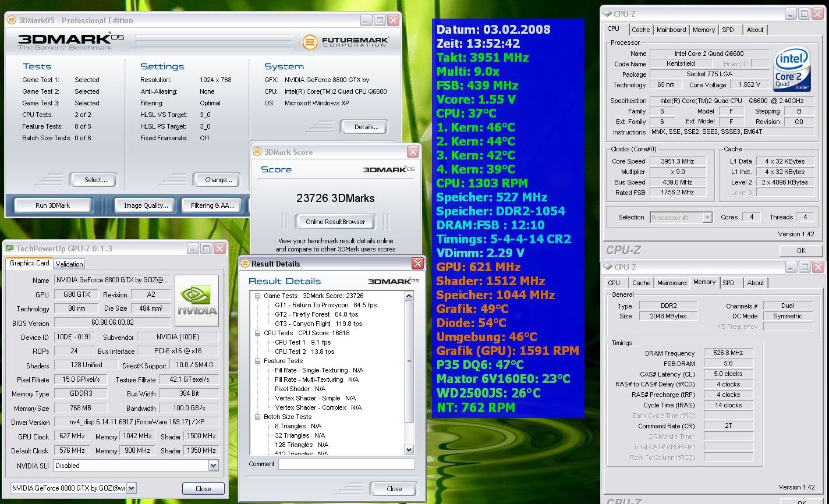
Task: Click the BIOS Version field
Action: tap(113, 322)
